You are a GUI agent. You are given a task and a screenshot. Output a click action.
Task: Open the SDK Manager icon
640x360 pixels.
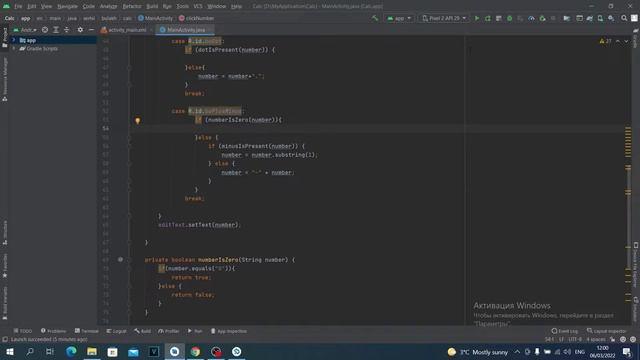tap(611, 18)
